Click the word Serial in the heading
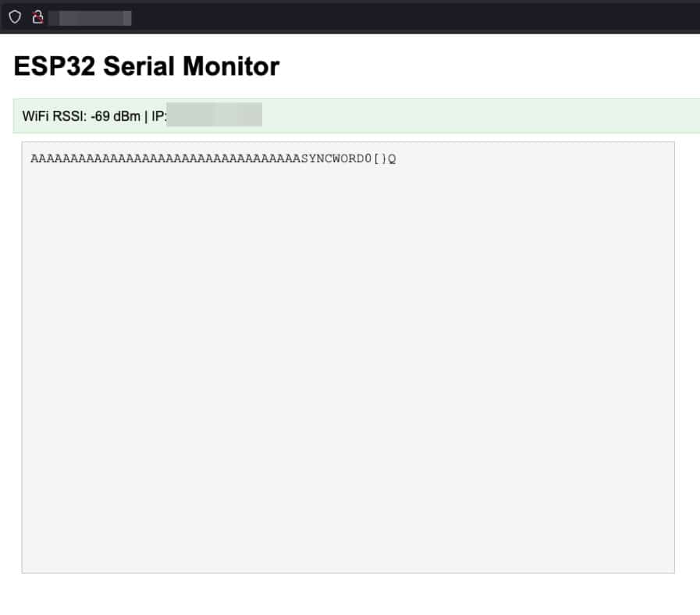Image resolution: width=700 pixels, height=615 pixels. coord(139,66)
